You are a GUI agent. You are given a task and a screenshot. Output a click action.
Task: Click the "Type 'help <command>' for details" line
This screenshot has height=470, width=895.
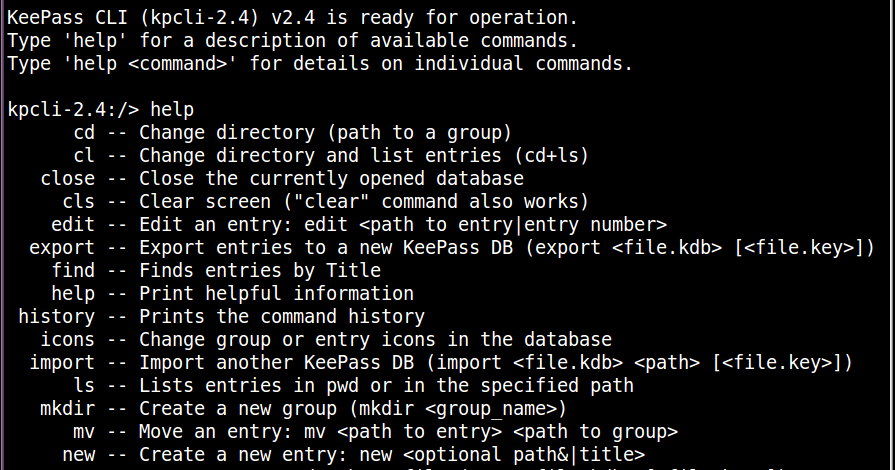click(x=320, y=63)
